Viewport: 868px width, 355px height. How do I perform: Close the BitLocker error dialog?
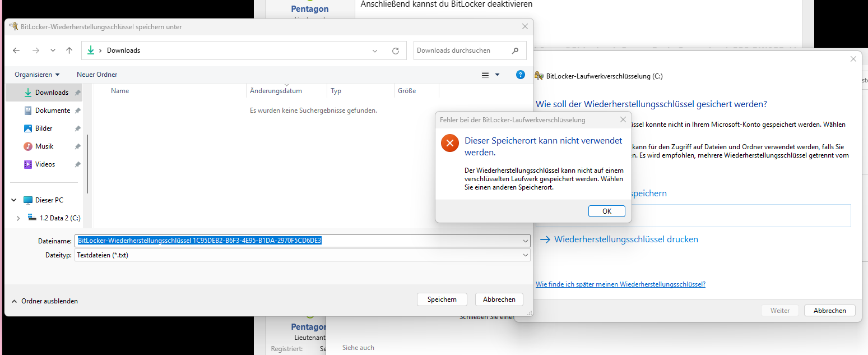623,119
